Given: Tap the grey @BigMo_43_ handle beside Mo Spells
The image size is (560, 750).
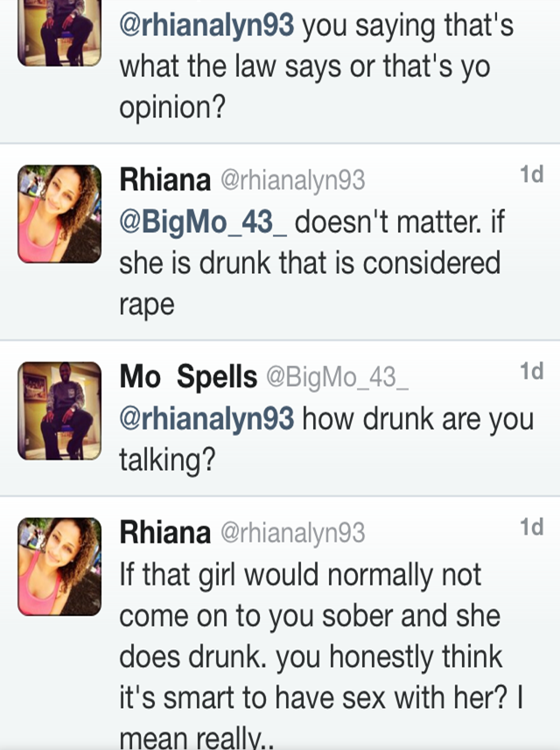Looking at the screenshot, I should (x=337, y=377).
